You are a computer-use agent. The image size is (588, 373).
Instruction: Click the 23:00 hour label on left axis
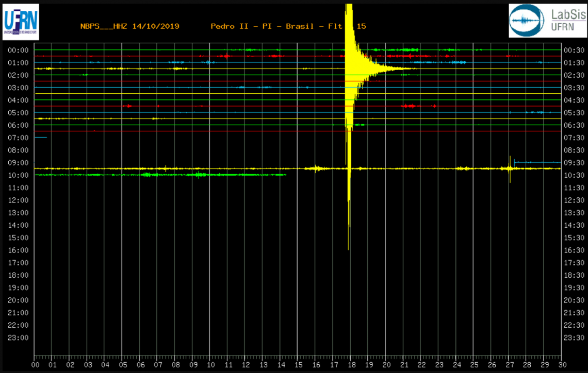(x=18, y=338)
